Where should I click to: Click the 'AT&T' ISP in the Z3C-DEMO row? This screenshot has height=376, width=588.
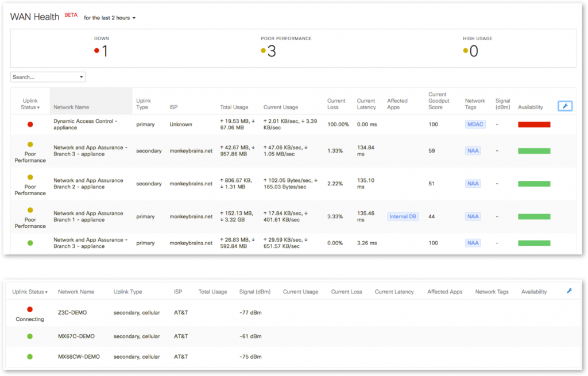pyautogui.click(x=181, y=312)
